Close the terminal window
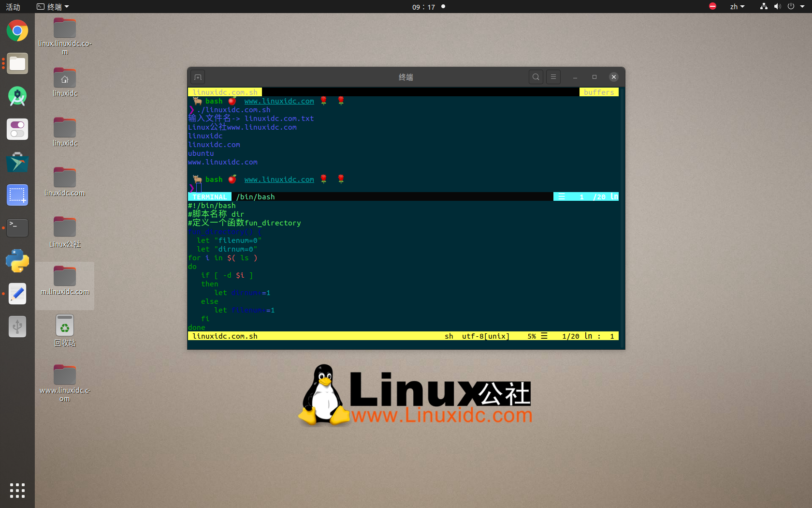 [614, 77]
